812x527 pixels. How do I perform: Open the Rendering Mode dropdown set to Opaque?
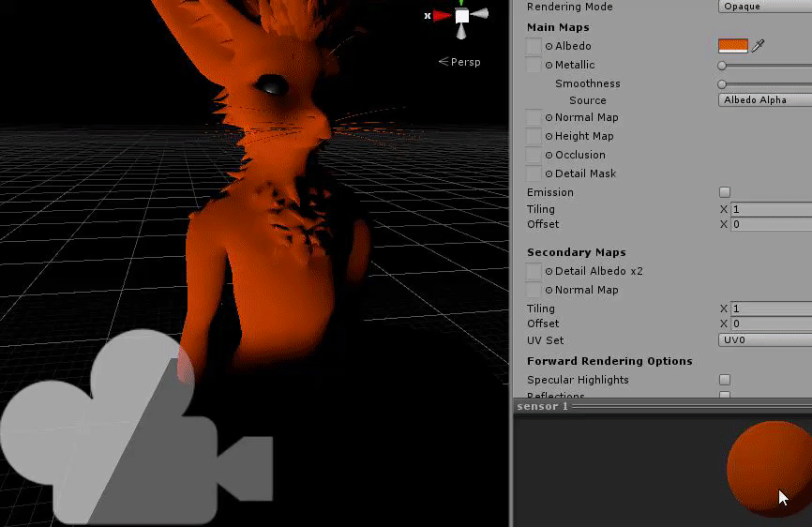tap(765, 7)
